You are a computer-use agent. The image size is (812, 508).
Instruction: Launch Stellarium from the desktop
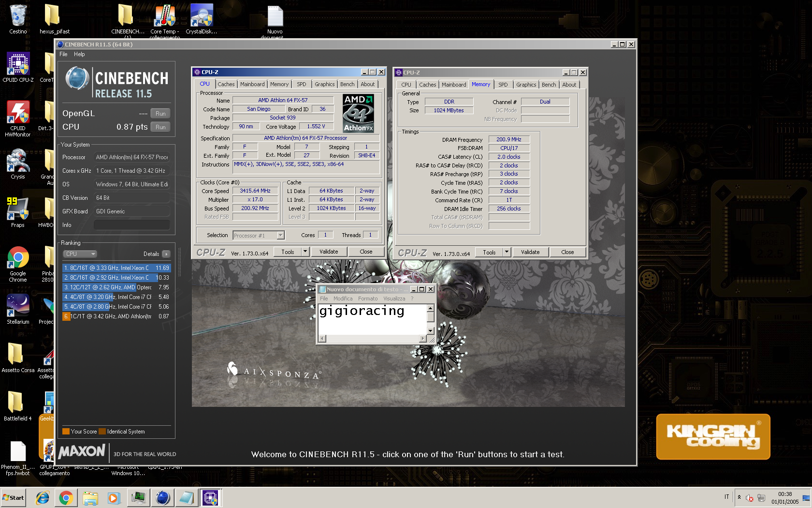pyautogui.click(x=18, y=309)
